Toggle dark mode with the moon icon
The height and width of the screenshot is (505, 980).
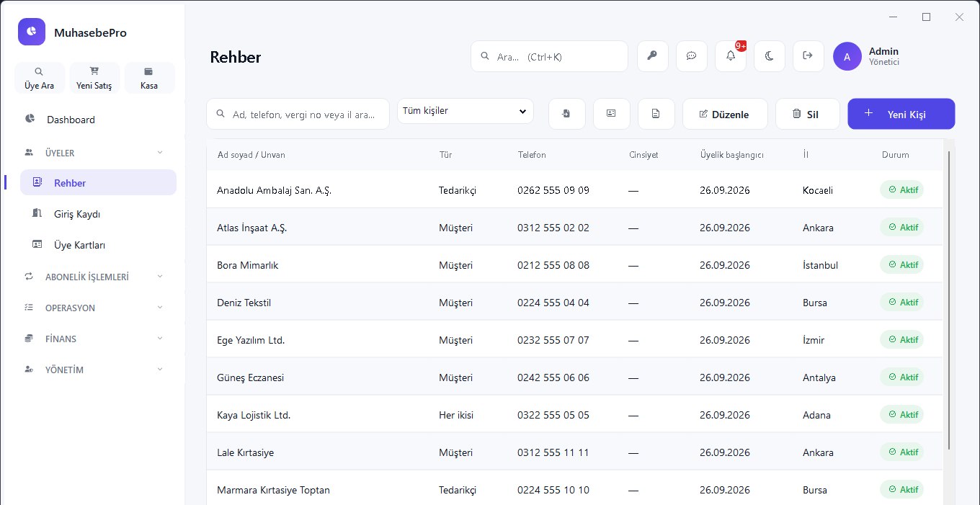pyautogui.click(x=770, y=56)
